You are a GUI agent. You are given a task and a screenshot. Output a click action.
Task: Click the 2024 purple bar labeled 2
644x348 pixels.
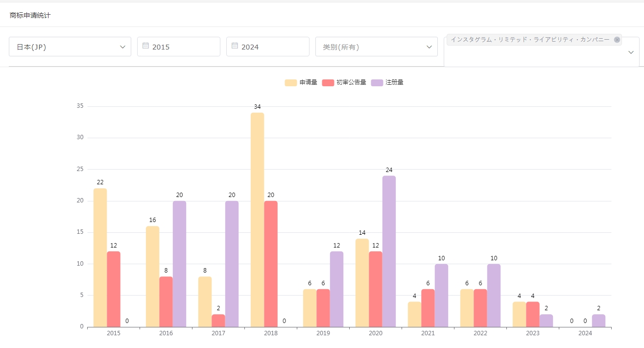click(598, 321)
